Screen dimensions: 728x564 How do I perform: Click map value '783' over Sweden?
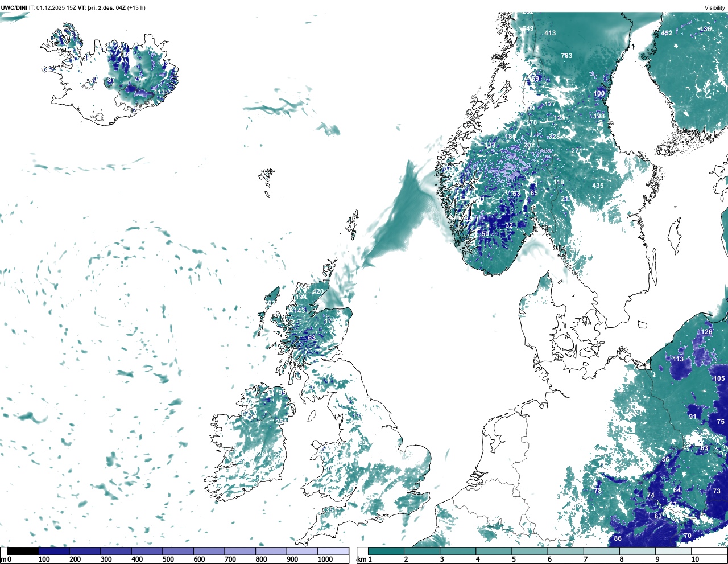566,56
